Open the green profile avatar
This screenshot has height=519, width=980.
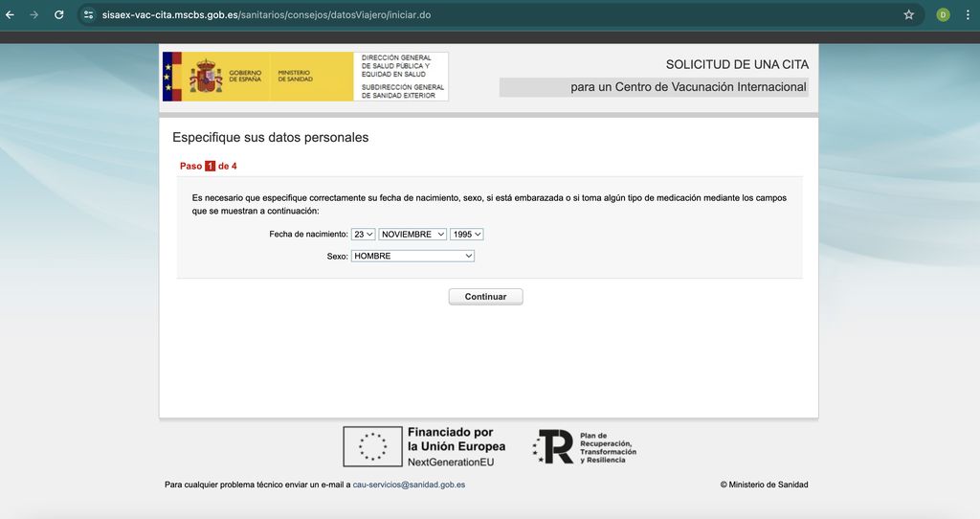tap(943, 14)
